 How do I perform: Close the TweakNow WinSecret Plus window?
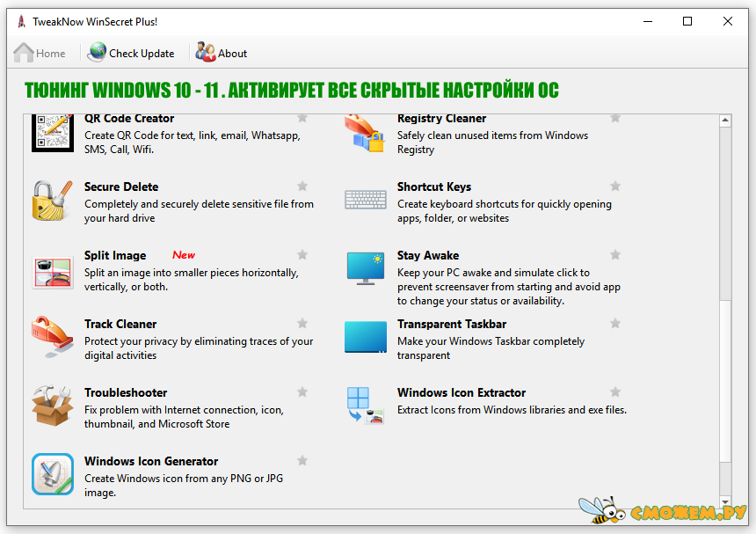click(x=728, y=21)
